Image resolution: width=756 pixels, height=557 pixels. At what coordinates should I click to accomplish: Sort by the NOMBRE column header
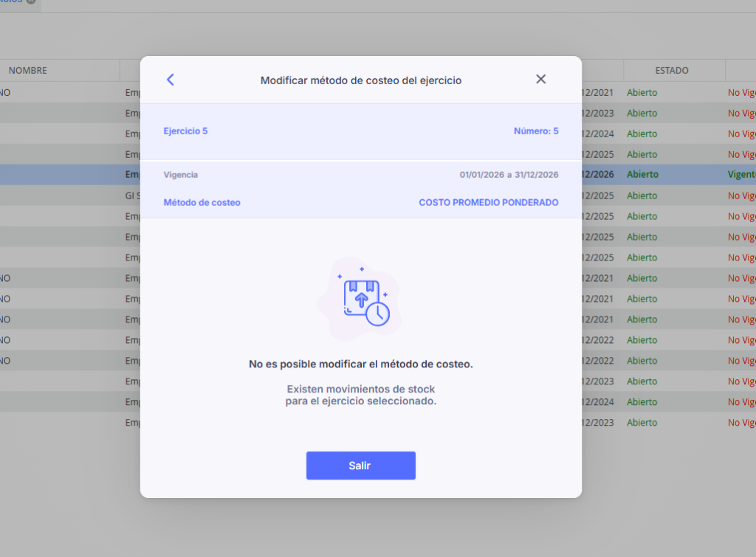point(28,71)
